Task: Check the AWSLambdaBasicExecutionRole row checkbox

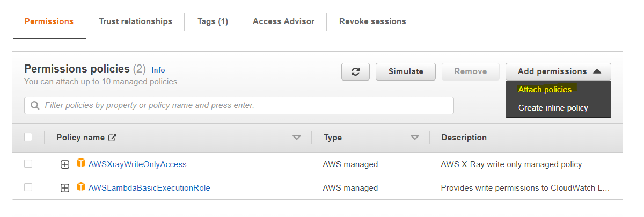Action: coord(28,187)
